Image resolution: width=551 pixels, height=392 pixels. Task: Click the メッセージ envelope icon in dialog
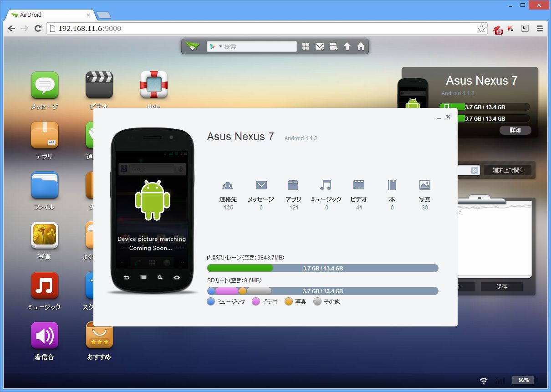261,185
